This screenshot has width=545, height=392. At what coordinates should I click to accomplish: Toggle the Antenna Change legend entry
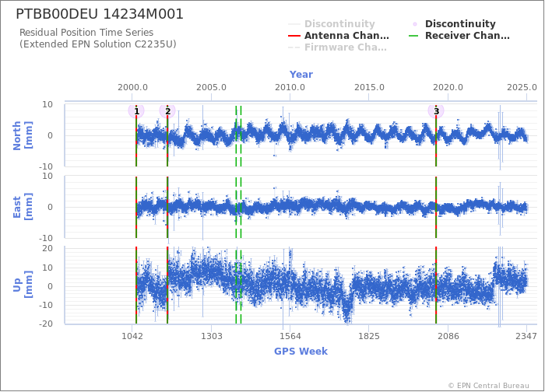pyautogui.click(x=339, y=36)
